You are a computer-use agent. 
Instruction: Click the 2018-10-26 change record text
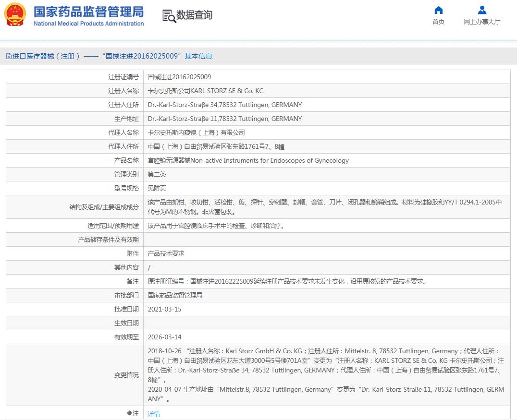(326, 365)
